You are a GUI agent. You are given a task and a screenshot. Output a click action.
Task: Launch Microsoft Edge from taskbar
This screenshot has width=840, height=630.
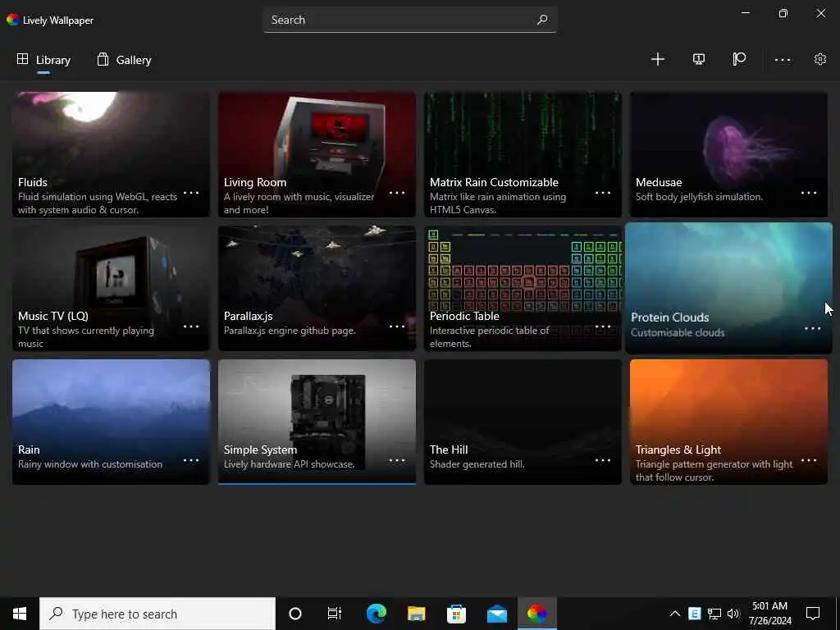click(377, 614)
